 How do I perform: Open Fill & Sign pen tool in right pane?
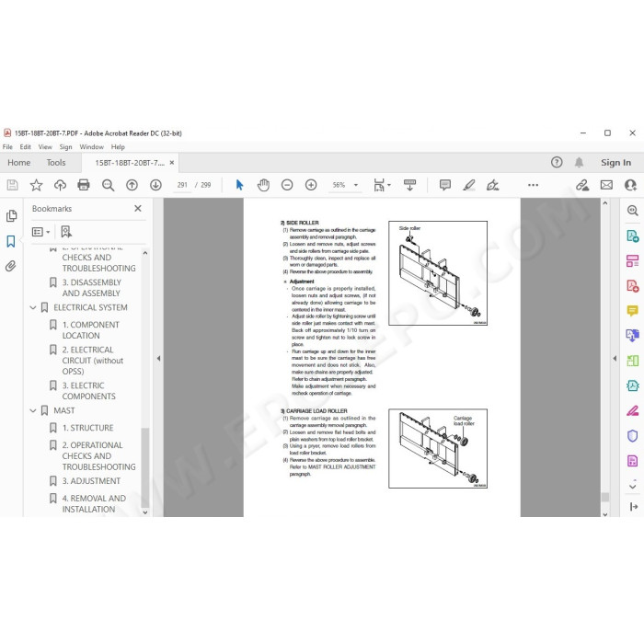(633, 410)
